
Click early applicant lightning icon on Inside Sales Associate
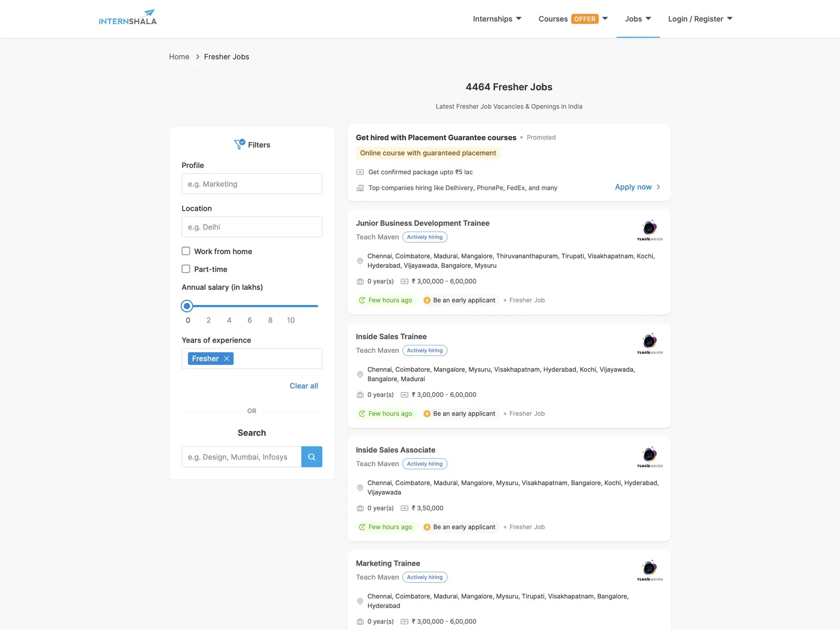tap(427, 527)
